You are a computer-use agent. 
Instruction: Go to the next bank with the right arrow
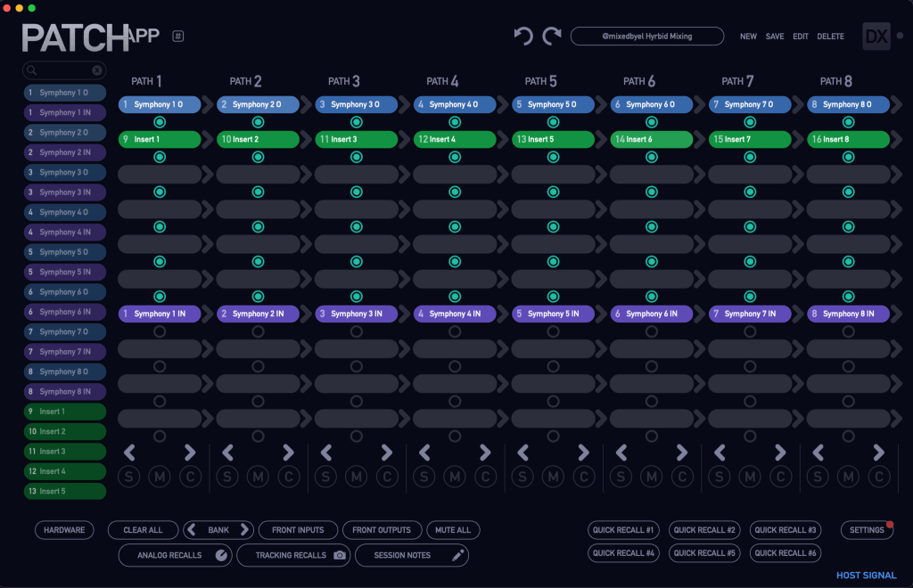tap(245, 530)
